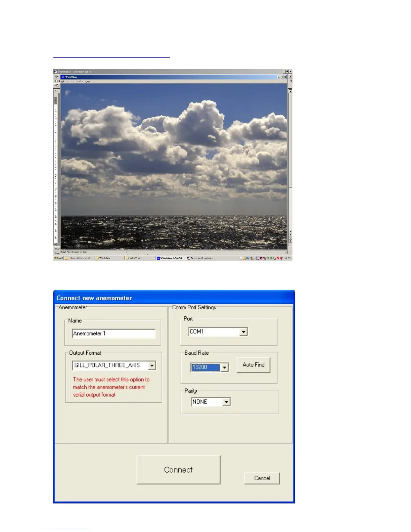411x532 pixels.
Task: Expand the COM1 Port dropdown
Action: (x=243, y=332)
